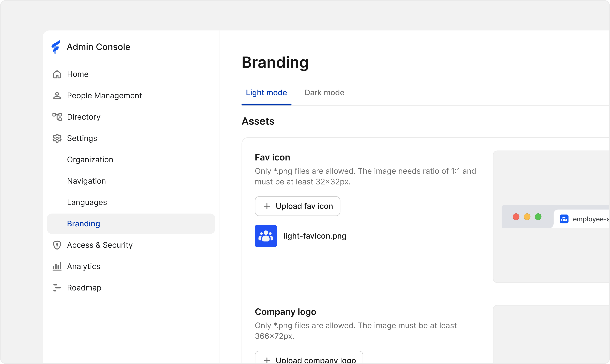Switch to the Dark mode tab
This screenshot has width=610, height=364.
(x=324, y=93)
